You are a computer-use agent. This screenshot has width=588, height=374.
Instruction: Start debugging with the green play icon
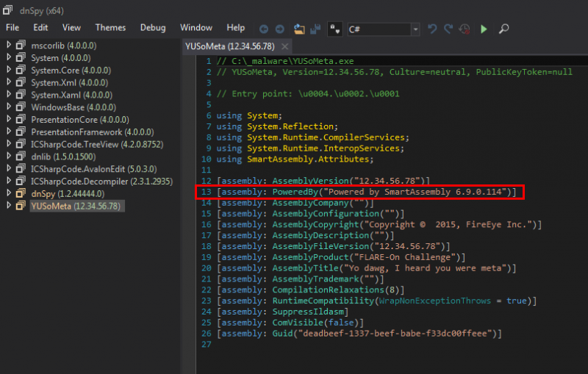click(x=484, y=29)
